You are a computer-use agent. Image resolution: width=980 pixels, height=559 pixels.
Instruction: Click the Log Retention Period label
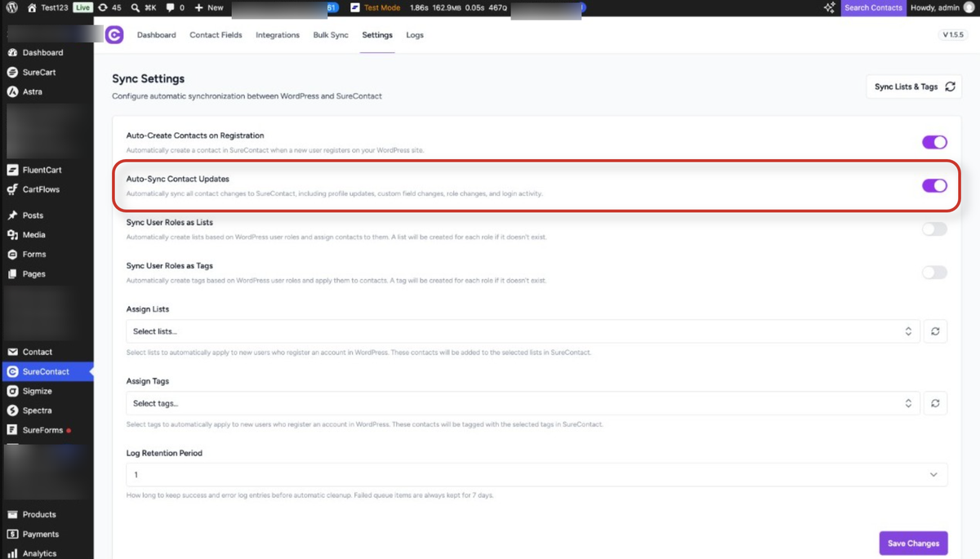tap(164, 453)
